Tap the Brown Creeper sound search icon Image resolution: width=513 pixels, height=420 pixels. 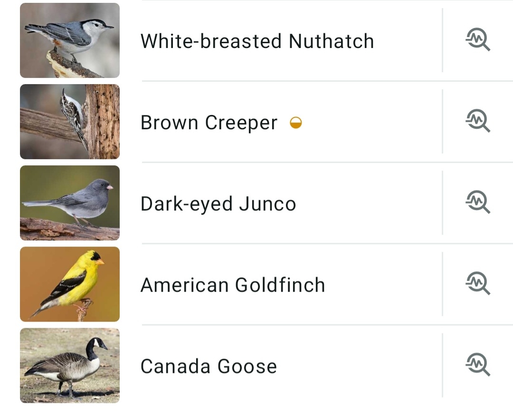477,121
